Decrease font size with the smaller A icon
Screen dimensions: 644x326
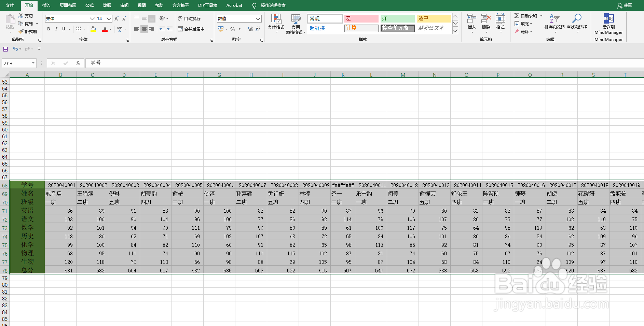pyautogui.click(x=124, y=18)
